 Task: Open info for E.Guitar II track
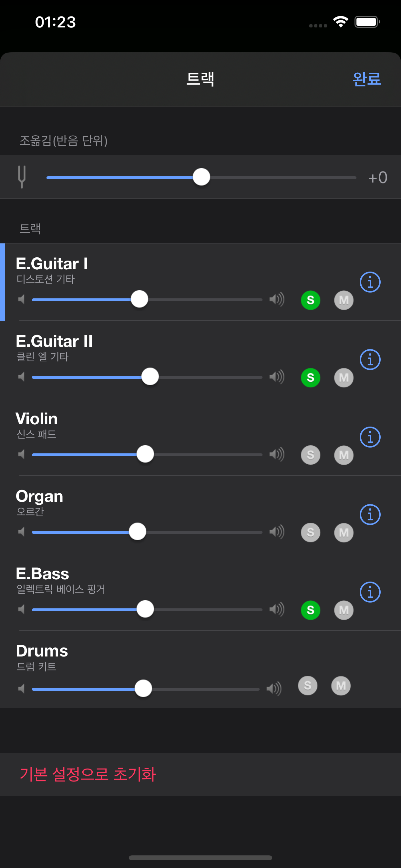click(370, 359)
